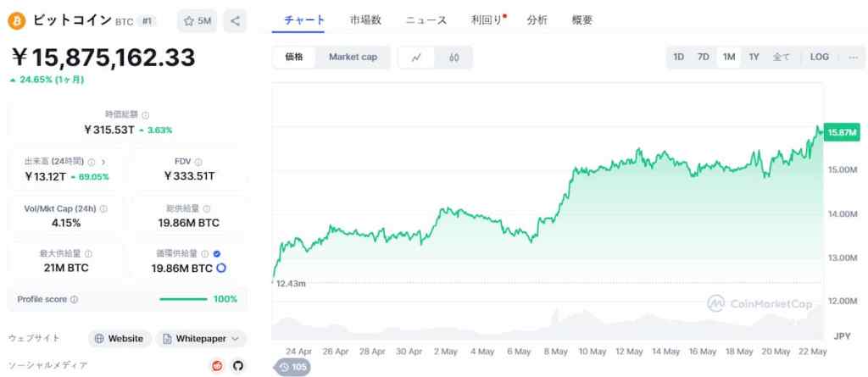Switch to line chart view icon
Viewport: 868px width, 377px height.
[416, 58]
